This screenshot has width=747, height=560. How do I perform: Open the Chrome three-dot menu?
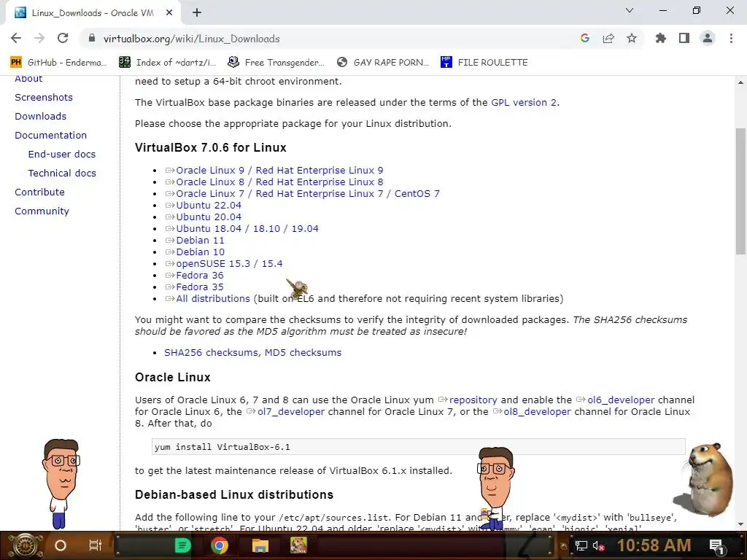click(x=731, y=38)
